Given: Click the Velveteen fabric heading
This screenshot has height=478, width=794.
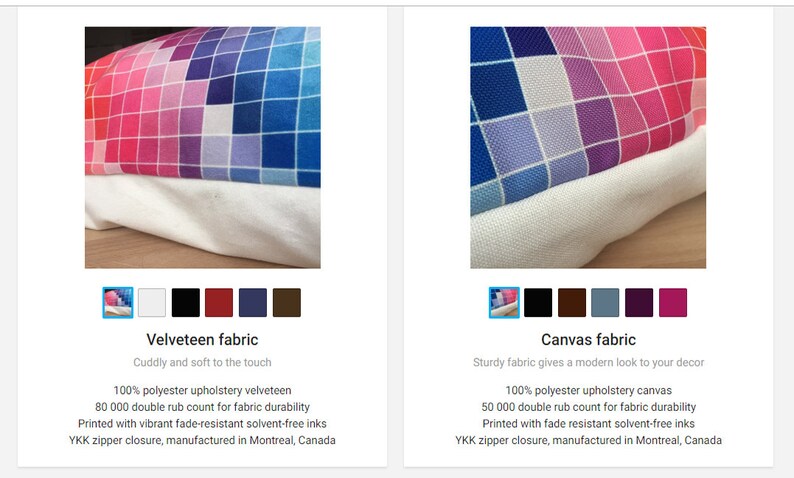Looking at the screenshot, I should pos(203,340).
